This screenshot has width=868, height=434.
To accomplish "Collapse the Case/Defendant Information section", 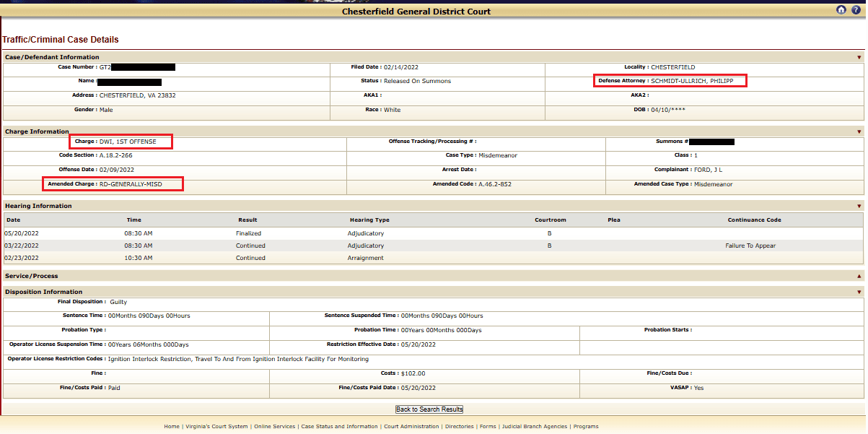I will click(x=859, y=57).
